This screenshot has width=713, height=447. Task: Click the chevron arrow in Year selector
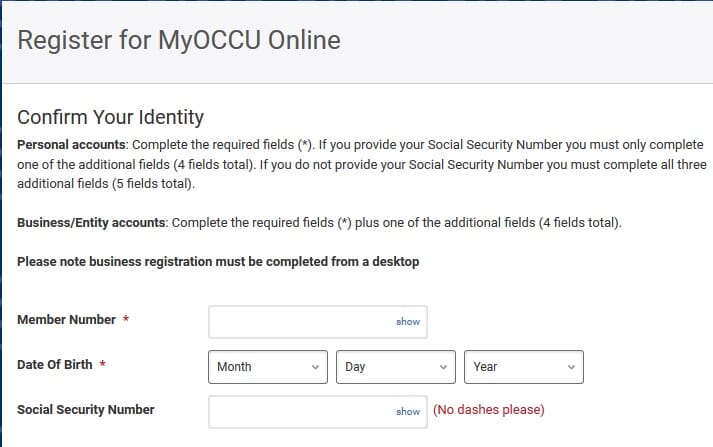click(x=572, y=367)
